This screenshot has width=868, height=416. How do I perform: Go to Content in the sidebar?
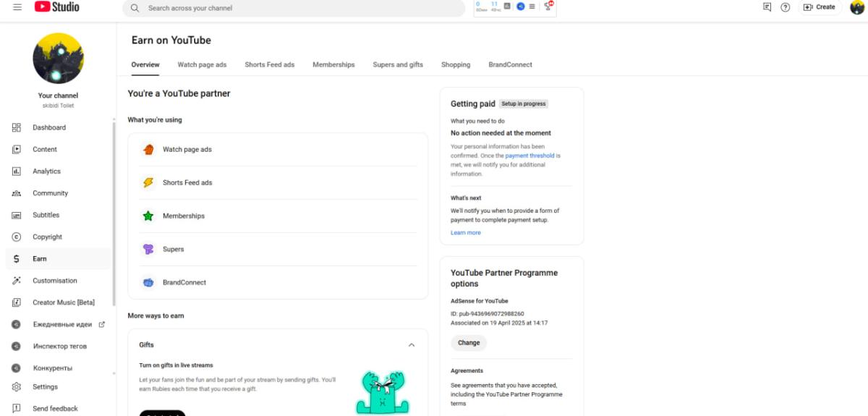pyautogui.click(x=58, y=149)
